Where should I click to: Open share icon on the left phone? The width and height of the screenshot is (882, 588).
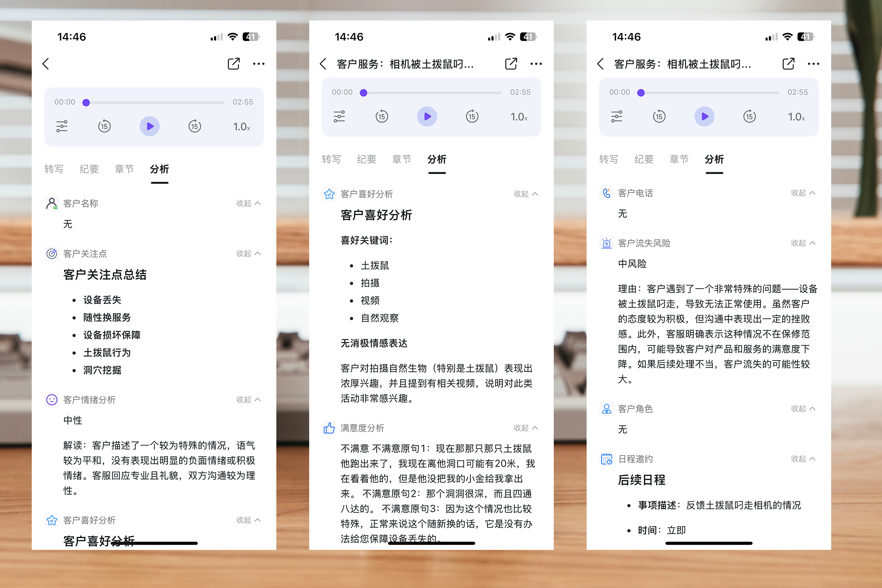click(233, 64)
